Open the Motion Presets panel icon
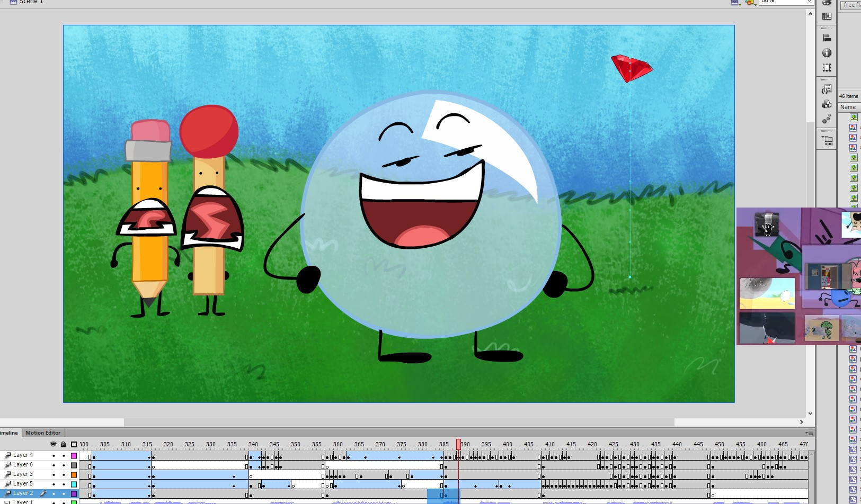Image resolution: width=861 pixels, height=504 pixels. click(x=827, y=119)
